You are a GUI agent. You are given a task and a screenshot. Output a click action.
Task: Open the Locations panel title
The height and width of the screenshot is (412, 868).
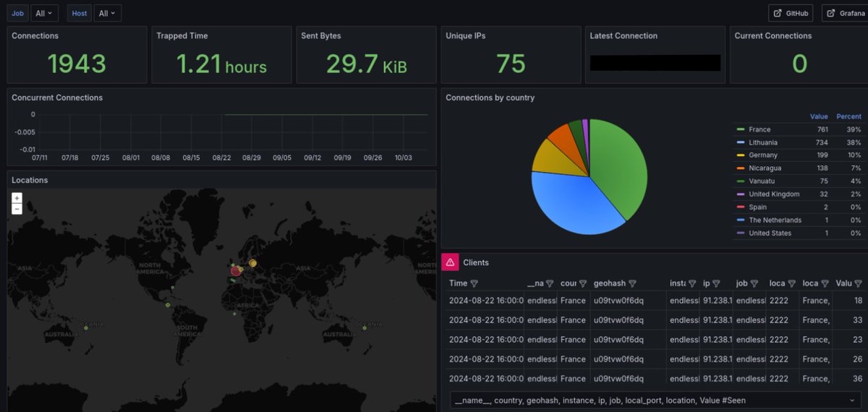click(30, 180)
